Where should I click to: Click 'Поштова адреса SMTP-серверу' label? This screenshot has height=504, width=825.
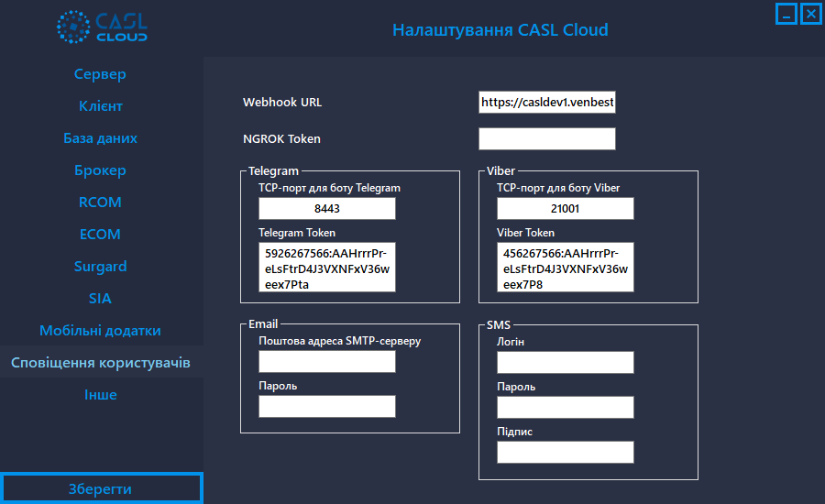(x=339, y=341)
